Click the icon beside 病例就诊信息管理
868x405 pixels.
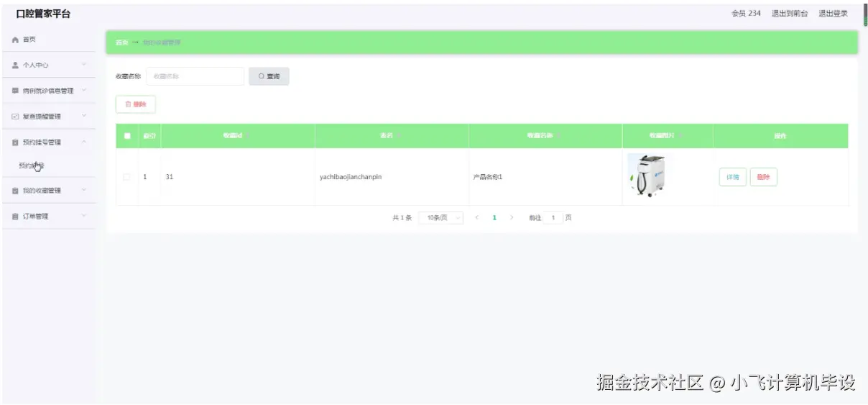point(15,91)
